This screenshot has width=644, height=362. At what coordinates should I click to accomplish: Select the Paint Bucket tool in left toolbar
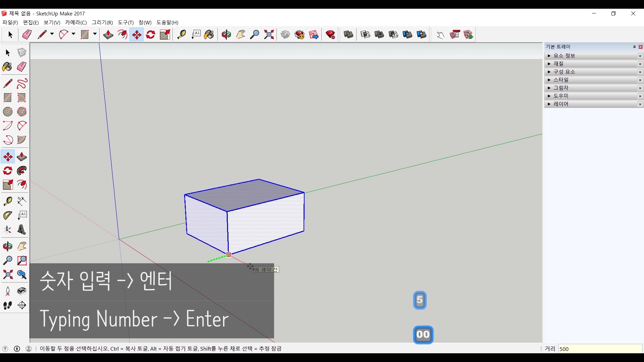(7, 67)
